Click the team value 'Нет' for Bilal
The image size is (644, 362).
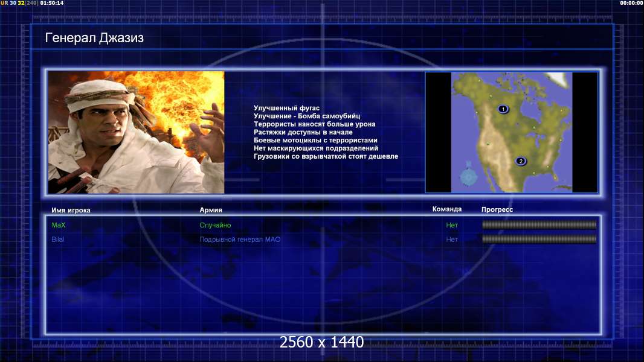pos(452,240)
